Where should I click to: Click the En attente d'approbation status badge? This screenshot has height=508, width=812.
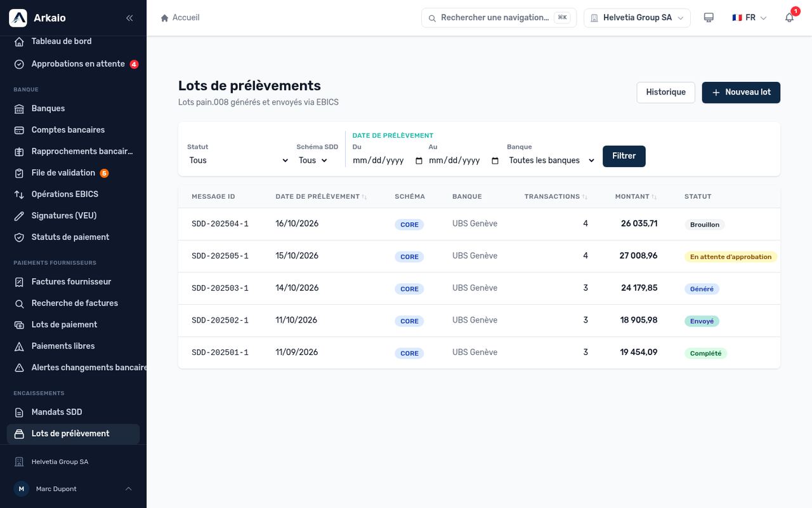click(x=731, y=257)
